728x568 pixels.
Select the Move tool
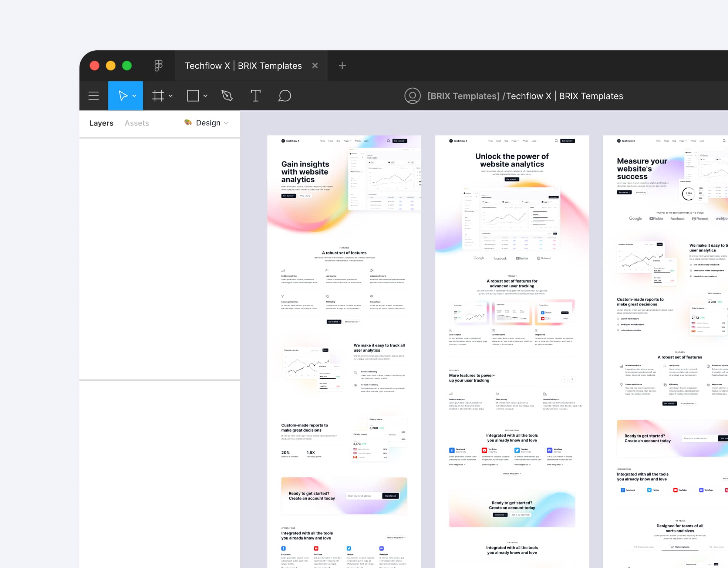pos(123,96)
